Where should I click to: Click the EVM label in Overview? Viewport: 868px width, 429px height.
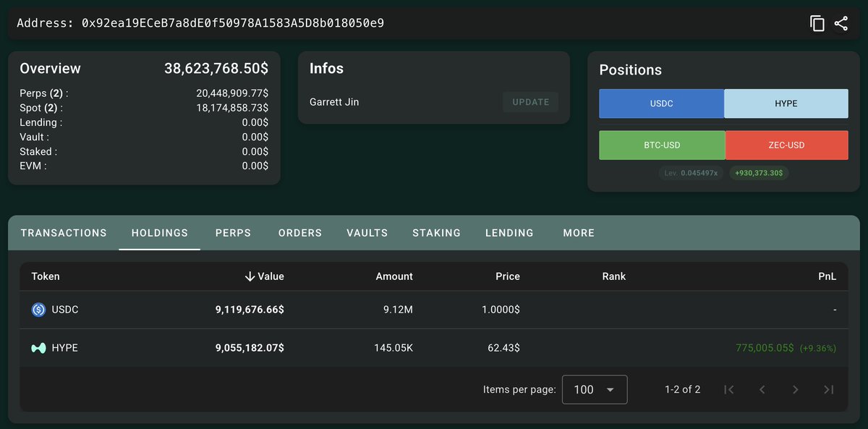(x=33, y=166)
